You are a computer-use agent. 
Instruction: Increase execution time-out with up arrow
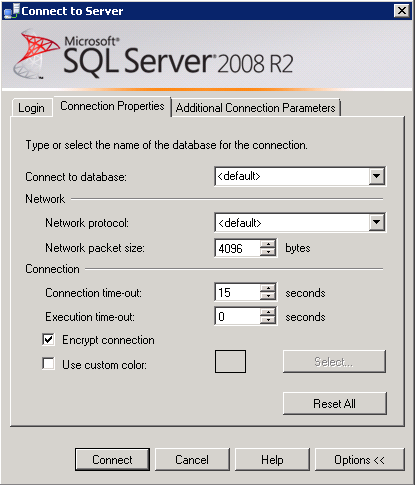pyautogui.click(x=268, y=312)
